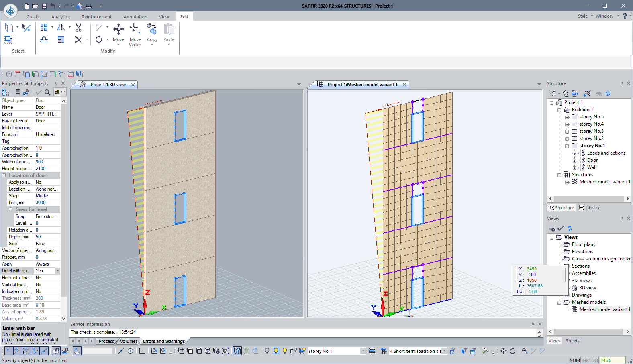This screenshot has width=633, height=364.
Task: Open the Lintel with bar dropdown
Action: pos(57,271)
